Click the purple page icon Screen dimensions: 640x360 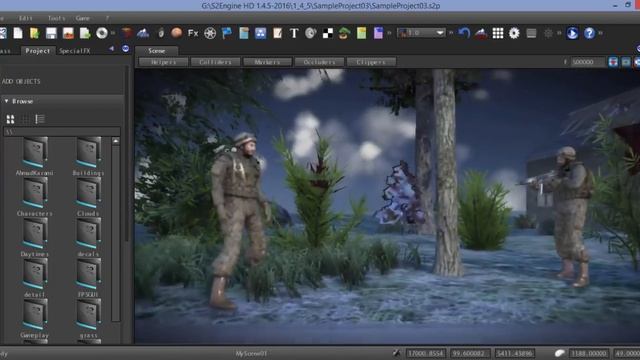378,33
